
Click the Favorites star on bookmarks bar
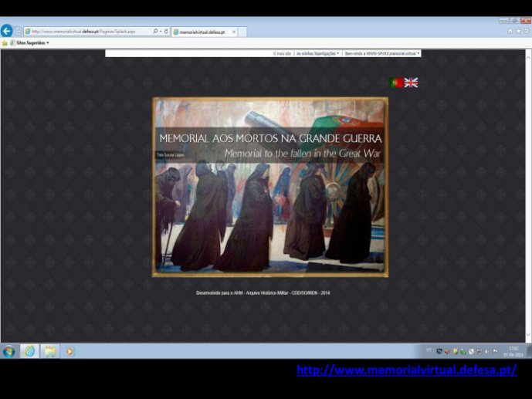pos(5,43)
